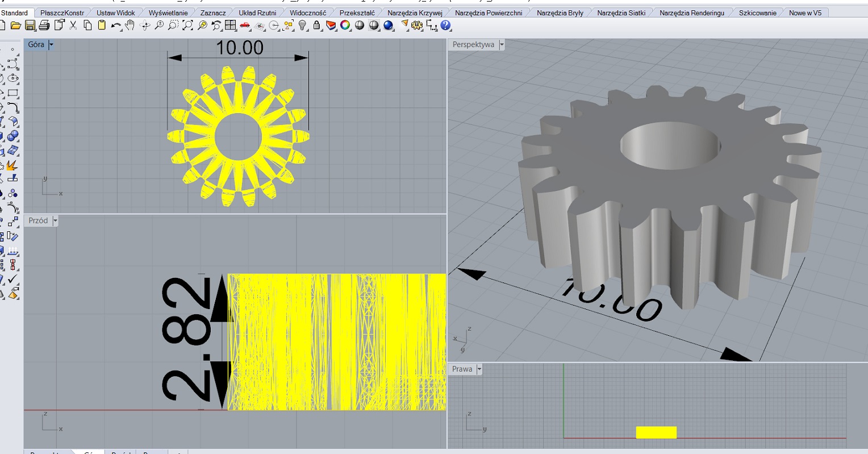Switch to the Szkicowanie tab
The image size is (868, 454).
758,13
